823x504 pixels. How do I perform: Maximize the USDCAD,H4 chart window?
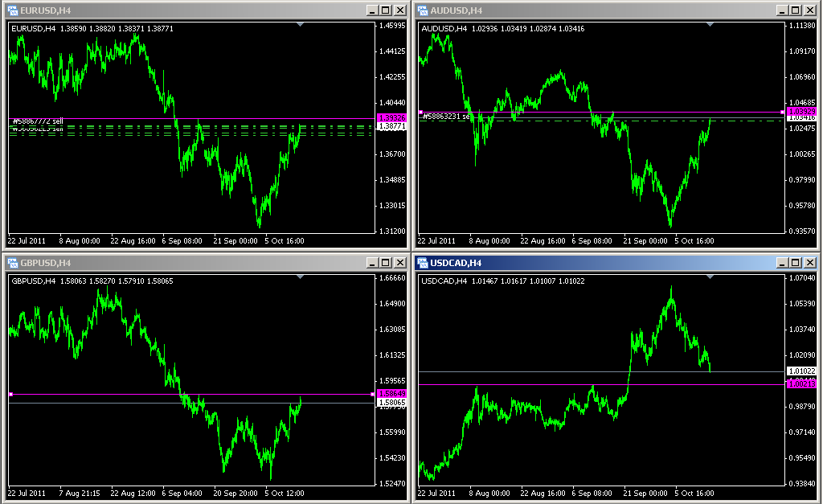(x=796, y=263)
